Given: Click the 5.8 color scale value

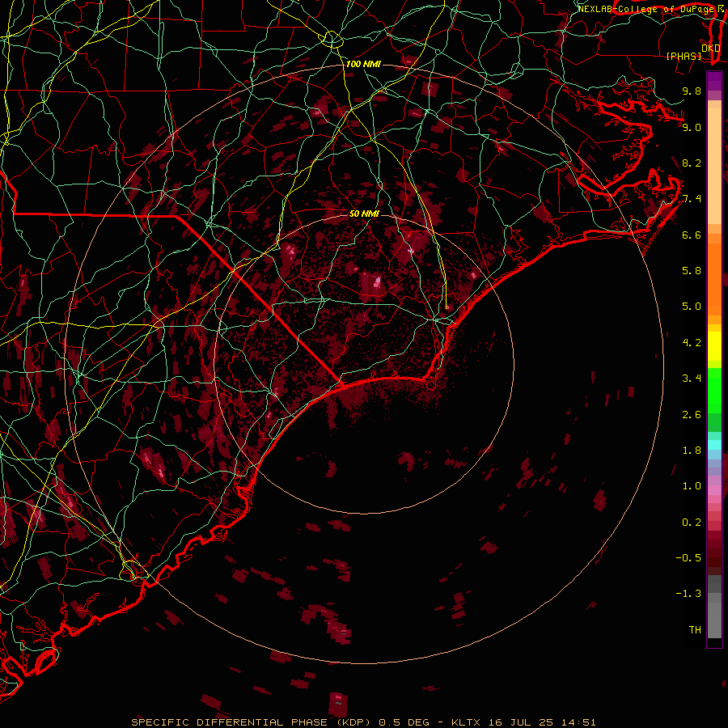Looking at the screenshot, I should point(692,271).
